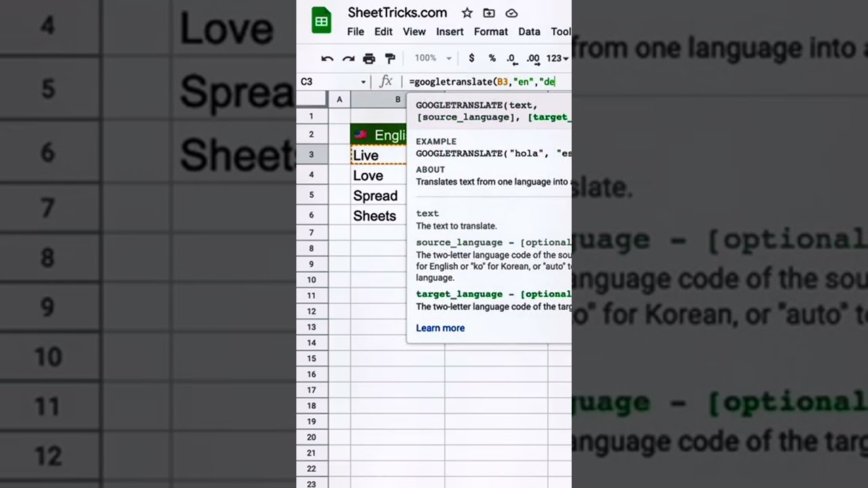868x488 pixels.
Task: Check the cloud save status icon
Action: (x=512, y=13)
